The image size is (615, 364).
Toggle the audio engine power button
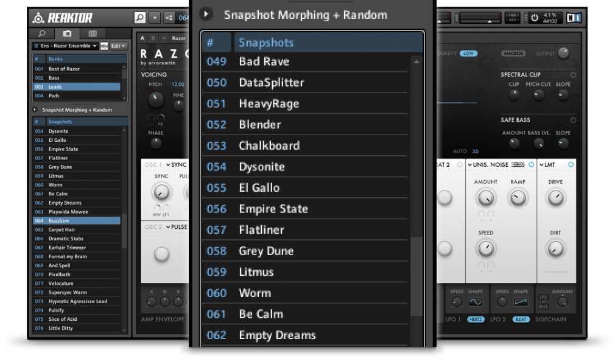point(534,18)
